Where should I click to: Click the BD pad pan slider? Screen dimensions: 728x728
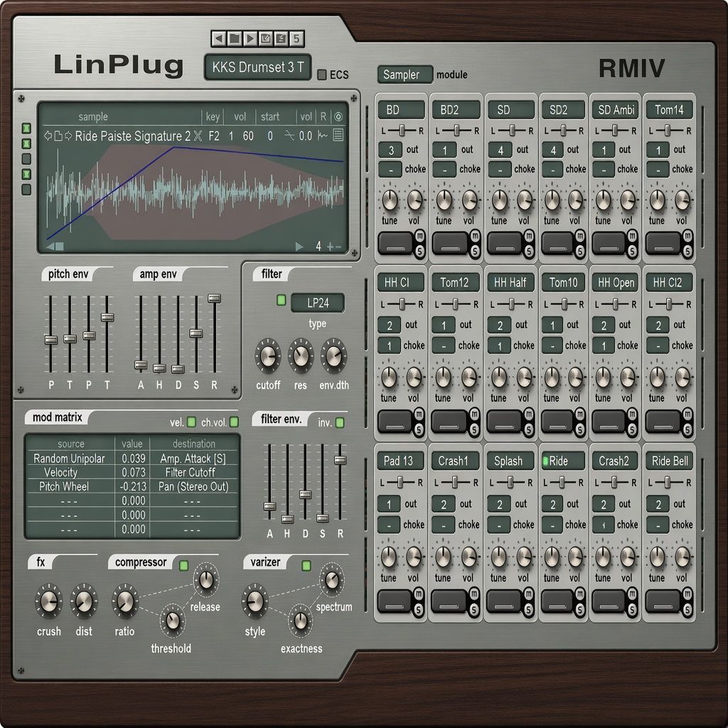click(x=402, y=131)
